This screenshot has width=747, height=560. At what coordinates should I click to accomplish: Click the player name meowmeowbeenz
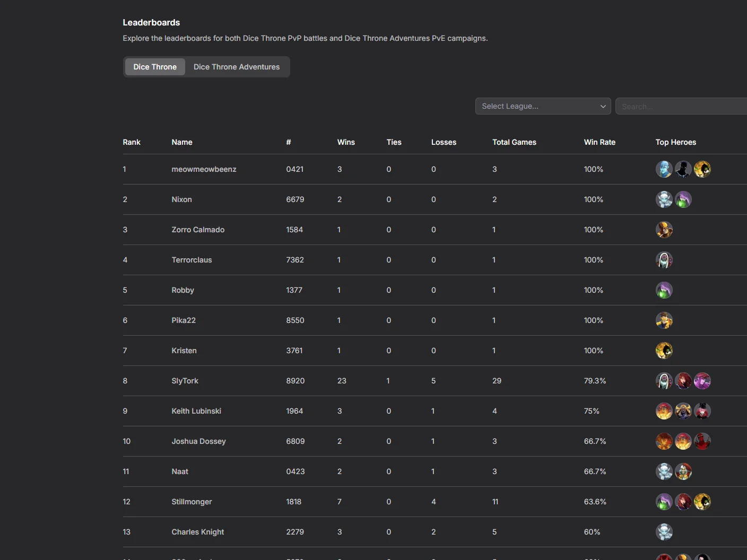(204, 169)
